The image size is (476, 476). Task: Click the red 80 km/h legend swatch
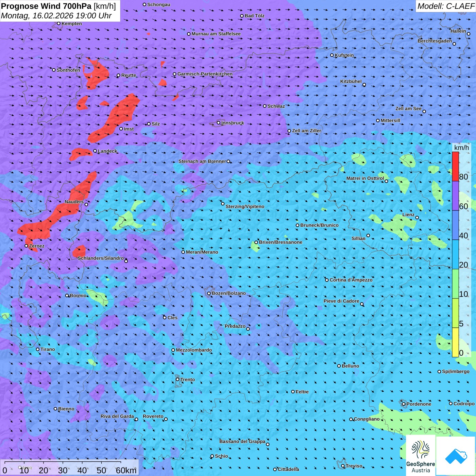(x=455, y=167)
